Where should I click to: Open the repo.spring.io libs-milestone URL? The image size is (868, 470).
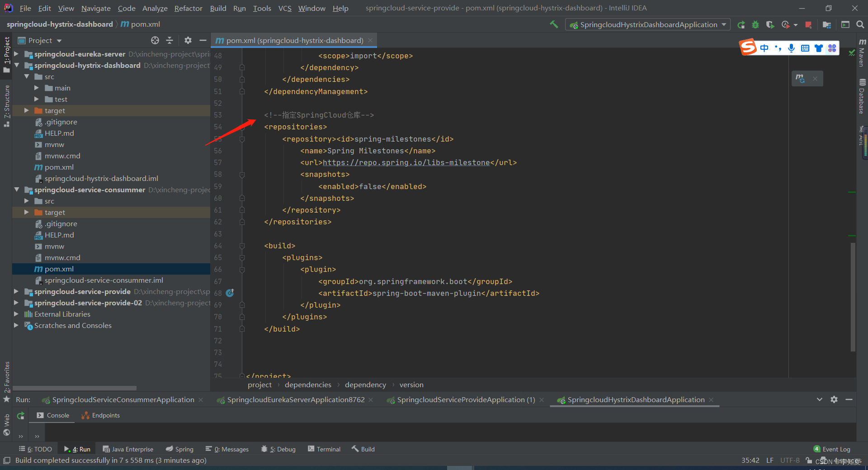pos(406,163)
